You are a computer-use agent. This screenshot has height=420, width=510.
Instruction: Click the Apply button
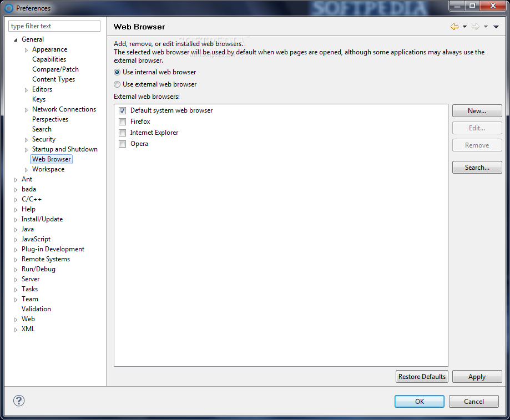click(477, 376)
